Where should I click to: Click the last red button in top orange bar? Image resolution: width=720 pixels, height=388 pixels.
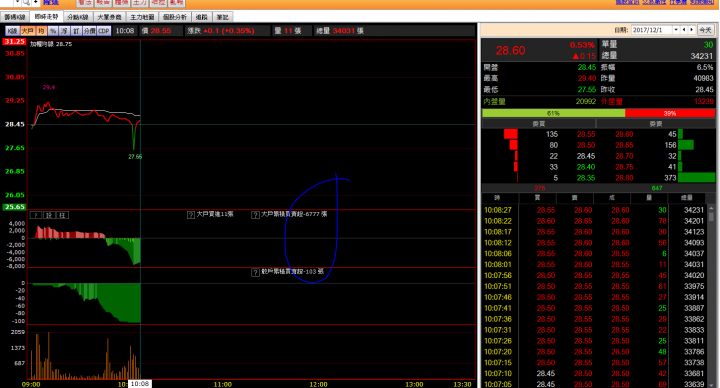click(x=177, y=2)
